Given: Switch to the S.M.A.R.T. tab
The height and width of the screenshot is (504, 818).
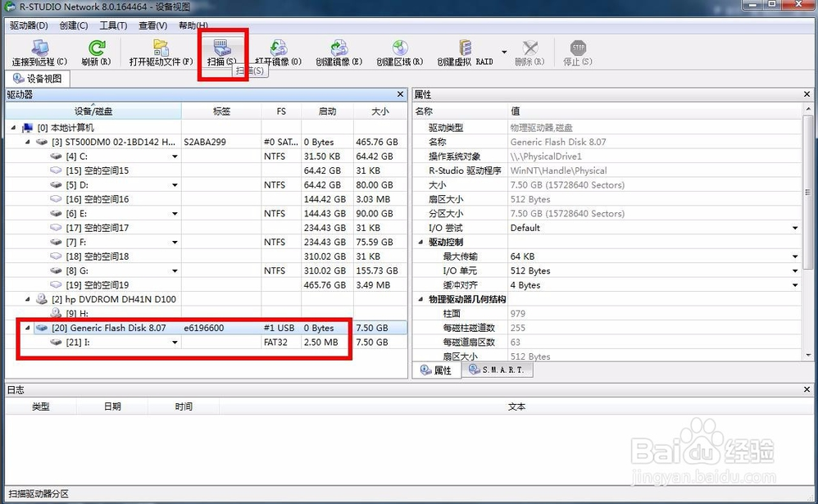Looking at the screenshot, I should (x=498, y=370).
